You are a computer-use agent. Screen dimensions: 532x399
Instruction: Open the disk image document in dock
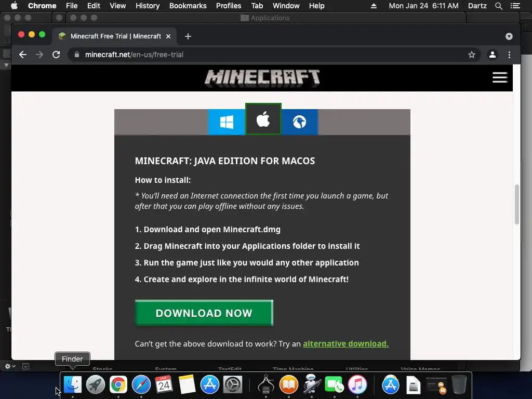click(413, 384)
